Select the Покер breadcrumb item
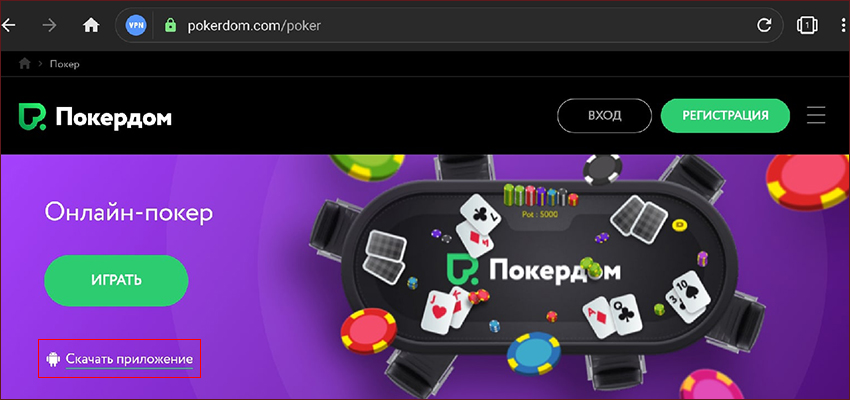850x400 pixels. [x=65, y=64]
